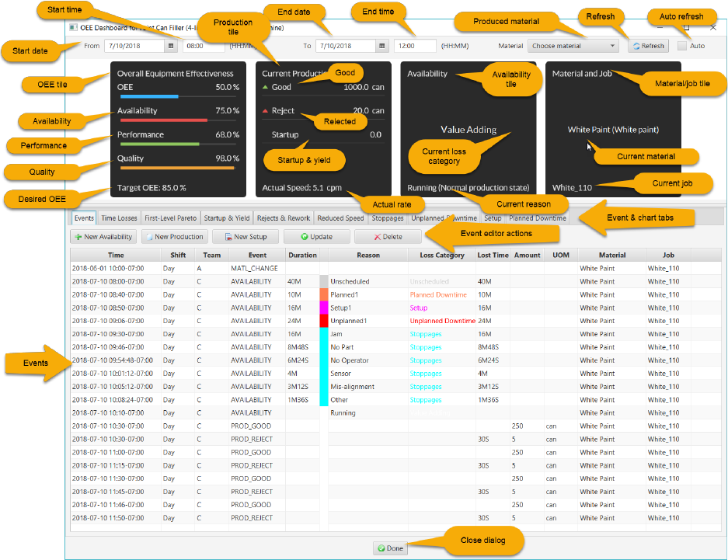Close the dialog with Done
This screenshot has width=728, height=560.
(x=390, y=548)
